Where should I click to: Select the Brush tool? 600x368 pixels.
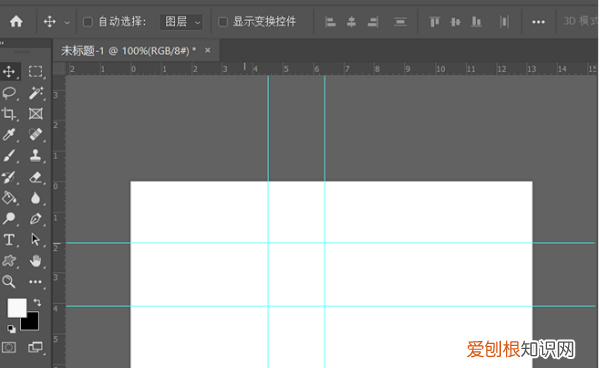point(9,156)
